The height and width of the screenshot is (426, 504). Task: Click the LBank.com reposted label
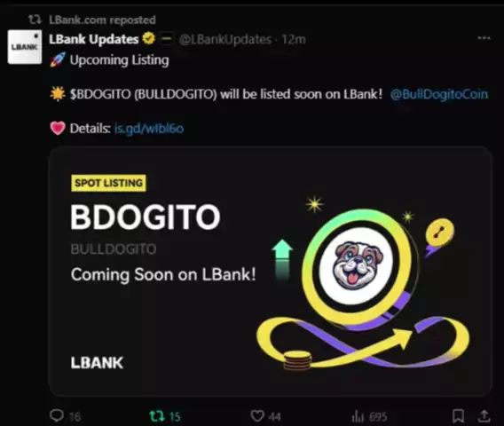pyautogui.click(x=102, y=20)
